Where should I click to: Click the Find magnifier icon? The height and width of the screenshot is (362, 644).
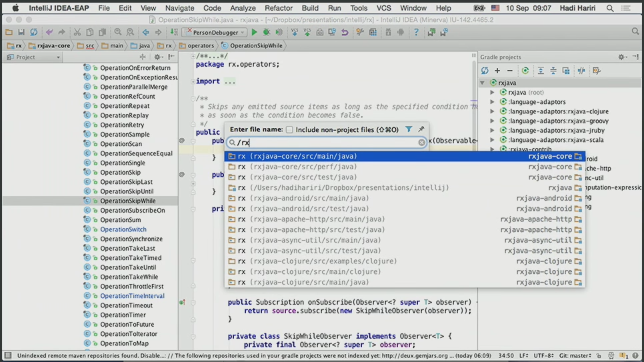118,32
